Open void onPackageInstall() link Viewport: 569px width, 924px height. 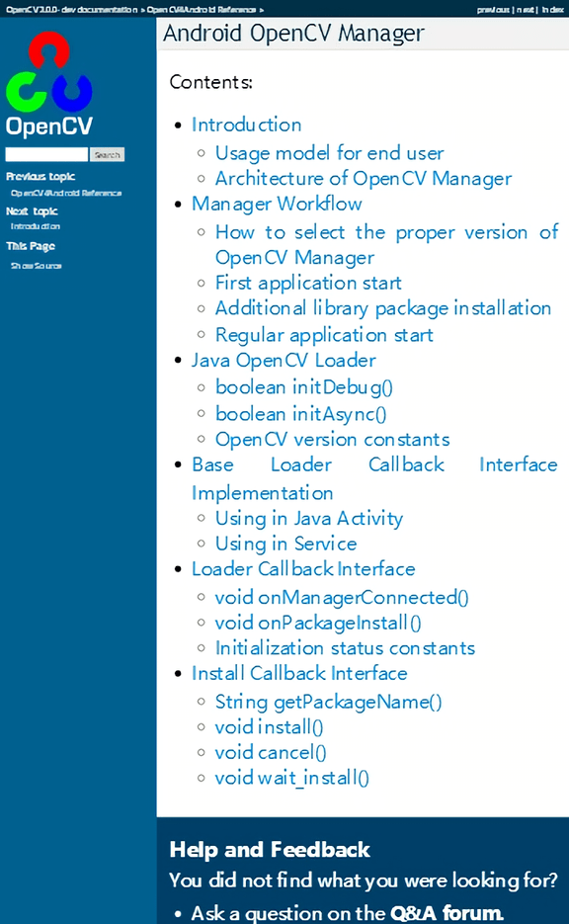click(318, 623)
